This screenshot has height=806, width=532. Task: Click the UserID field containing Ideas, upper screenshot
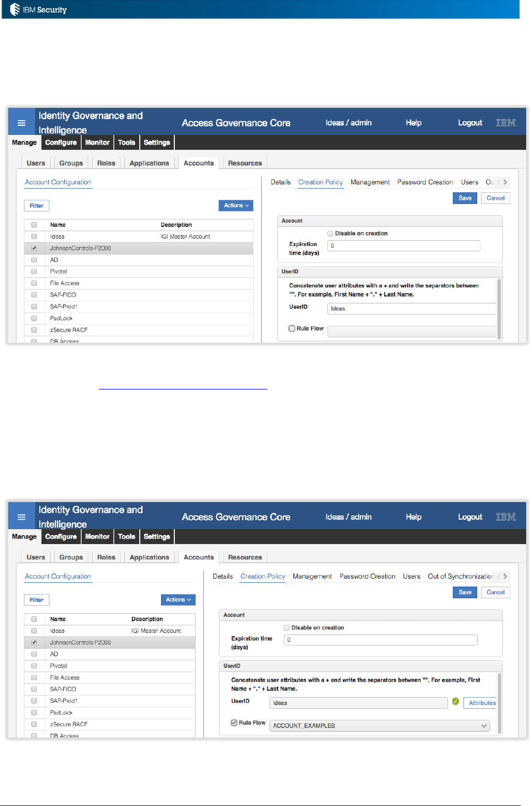click(x=412, y=309)
